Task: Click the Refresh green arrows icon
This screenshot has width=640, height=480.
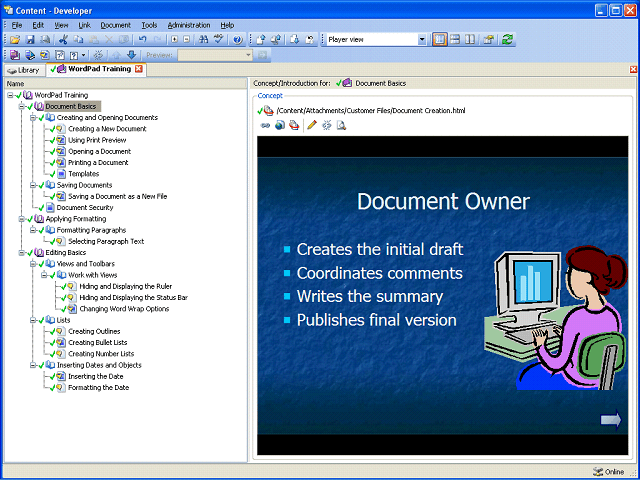Action: [x=507, y=40]
